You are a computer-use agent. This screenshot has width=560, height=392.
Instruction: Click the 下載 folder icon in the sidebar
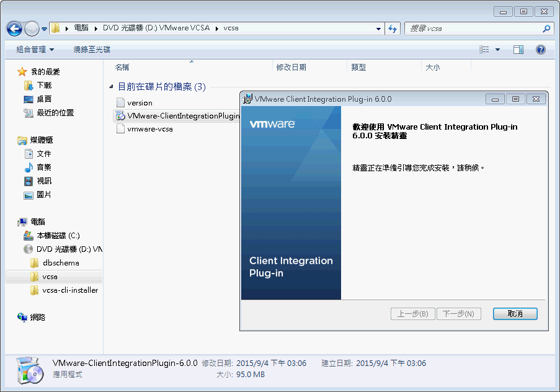point(29,86)
